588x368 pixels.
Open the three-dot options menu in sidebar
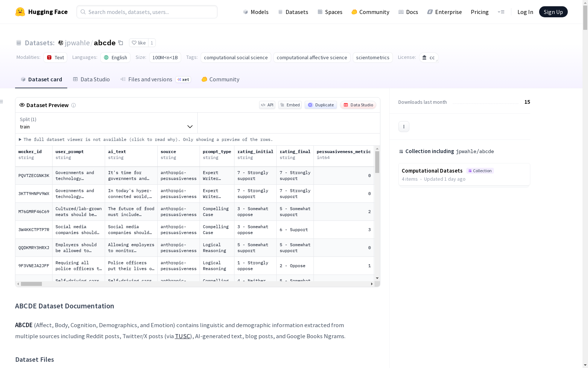coord(404,127)
